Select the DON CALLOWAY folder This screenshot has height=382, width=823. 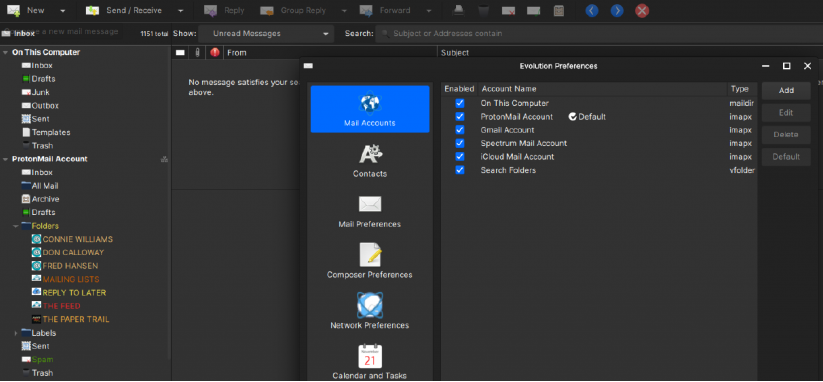pos(68,252)
